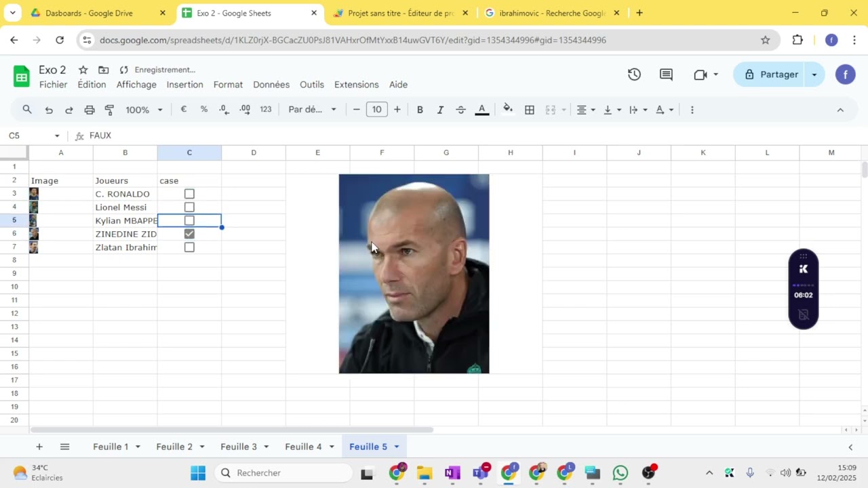Click the font size input field
This screenshot has height=488, width=868.
(x=377, y=110)
